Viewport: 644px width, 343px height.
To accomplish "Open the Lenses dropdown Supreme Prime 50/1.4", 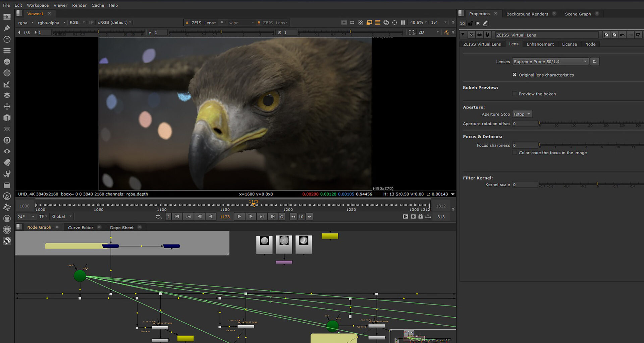I will point(550,62).
